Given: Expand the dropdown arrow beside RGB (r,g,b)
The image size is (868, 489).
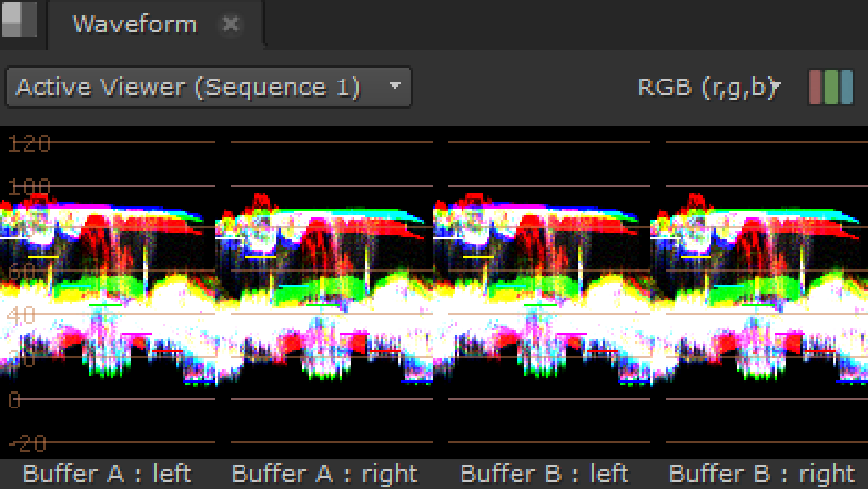Looking at the screenshot, I should click(x=776, y=85).
